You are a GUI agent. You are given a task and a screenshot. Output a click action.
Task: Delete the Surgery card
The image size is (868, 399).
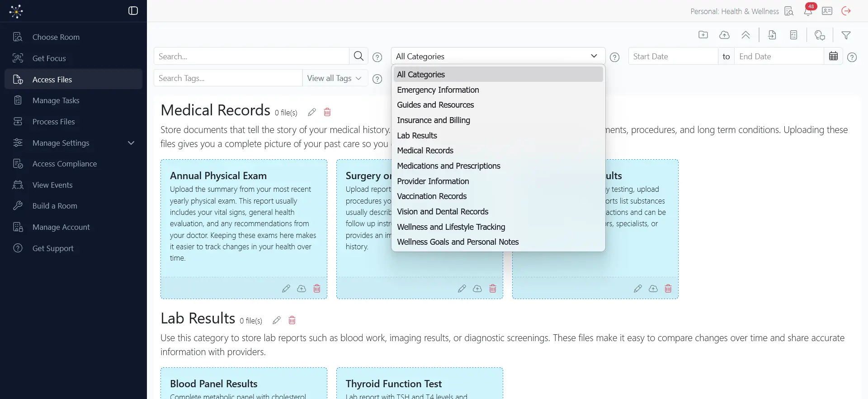(x=493, y=289)
